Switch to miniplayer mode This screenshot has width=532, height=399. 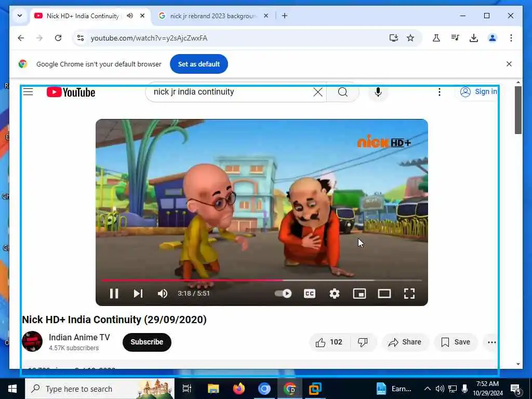[360, 294]
